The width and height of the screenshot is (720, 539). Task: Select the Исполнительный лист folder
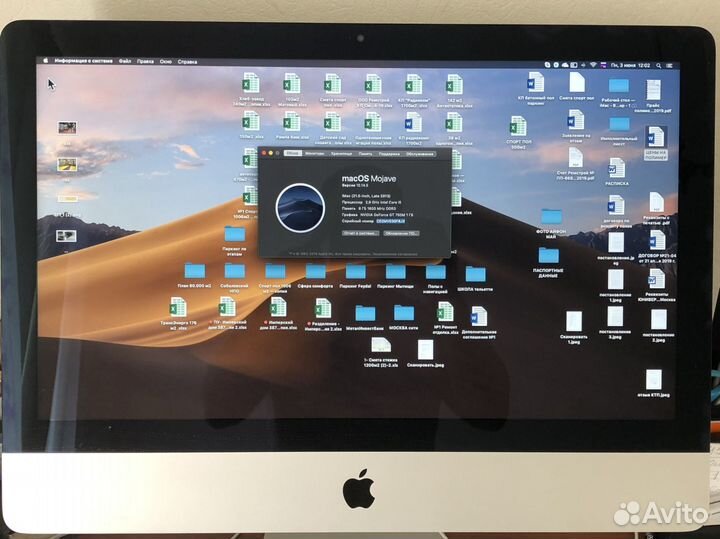click(619, 131)
